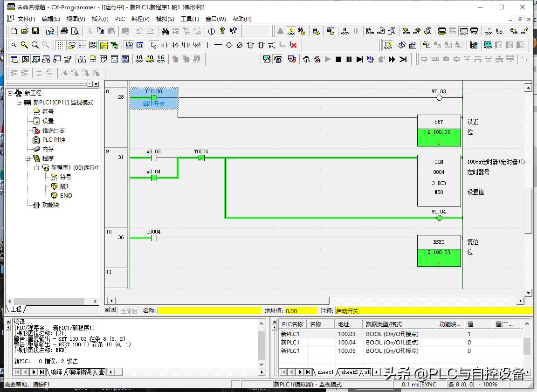The height and width of the screenshot is (392, 537).
Task: Open the 帮助(H) menu
Action: click(242, 19)
